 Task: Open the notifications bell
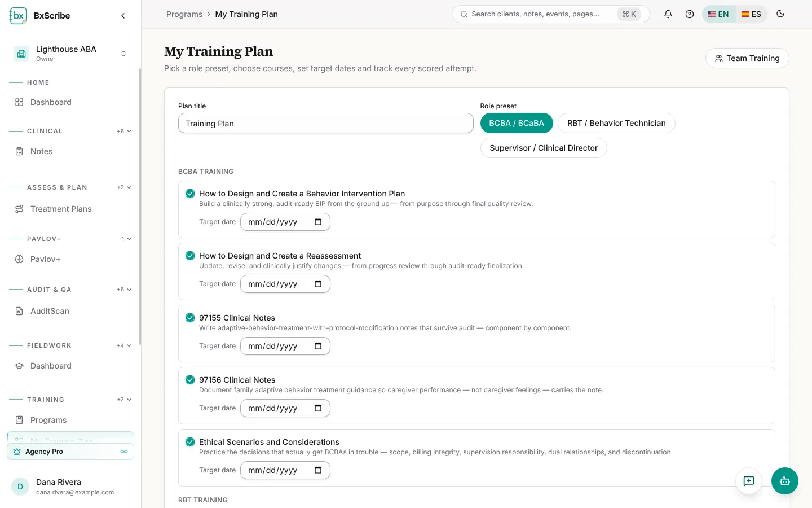click(x=668, y=14)
